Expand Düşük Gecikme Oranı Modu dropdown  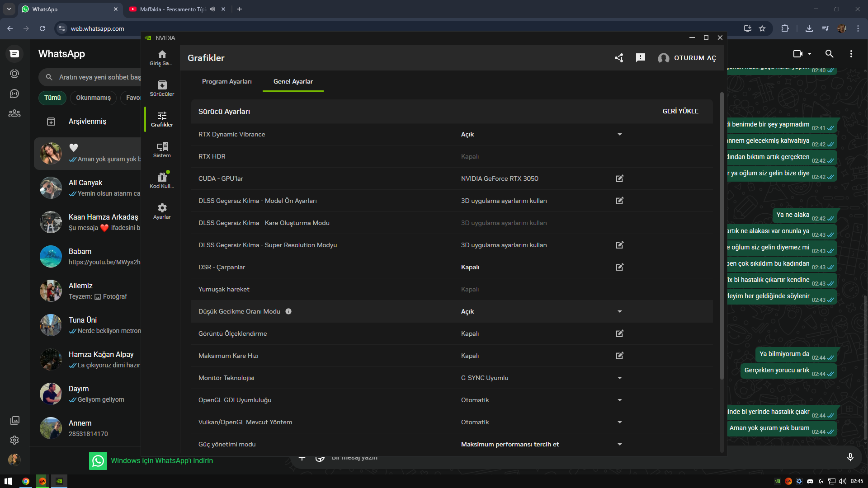pyautogui.click(x=620, y=311)
